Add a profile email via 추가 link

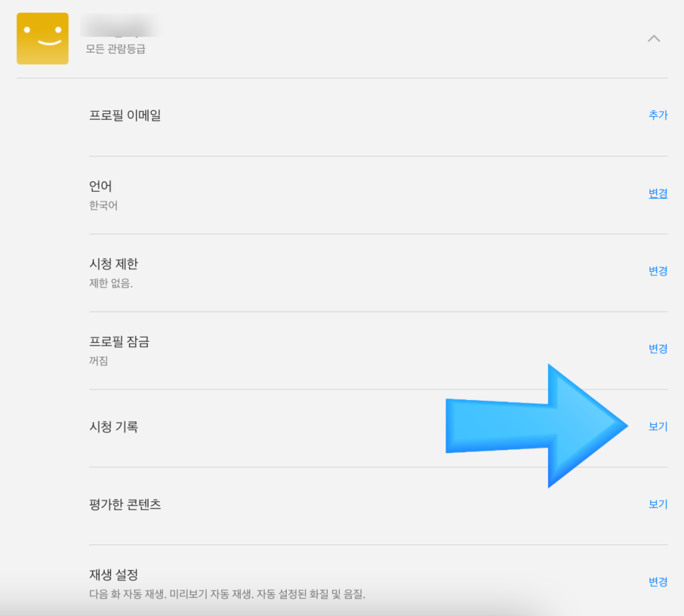point(658,115)
